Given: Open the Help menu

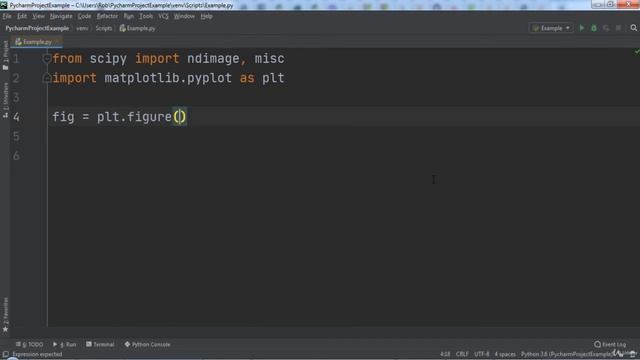Looking at the screenshot, I should tap(207, 16).
